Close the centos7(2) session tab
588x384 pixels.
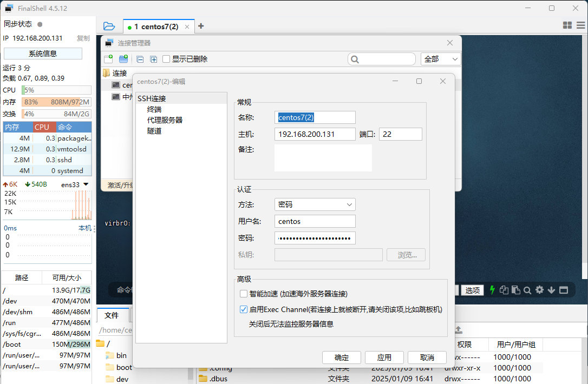[x=187, y=27]
